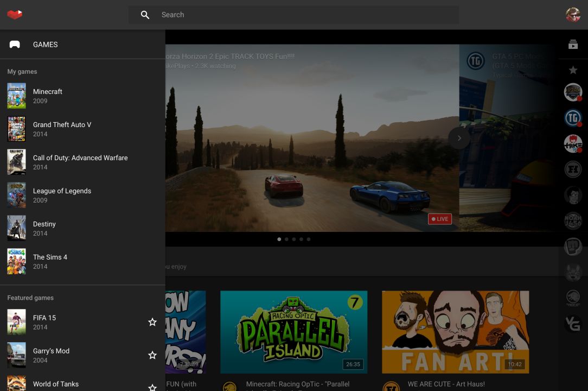This screenshot has width=588, height=391.
Task: Open the YG channel icon in the right sidebar
Action: (573, 324)
